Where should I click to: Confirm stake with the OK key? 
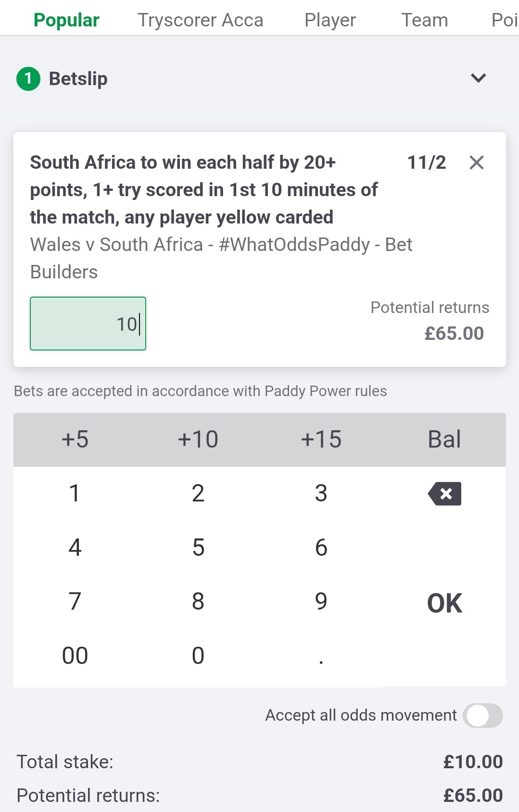point(444,603)
